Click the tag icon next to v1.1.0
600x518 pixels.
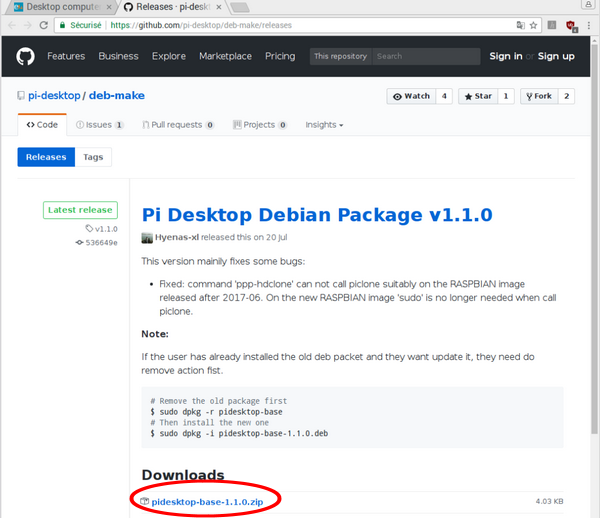click(89, 228)
